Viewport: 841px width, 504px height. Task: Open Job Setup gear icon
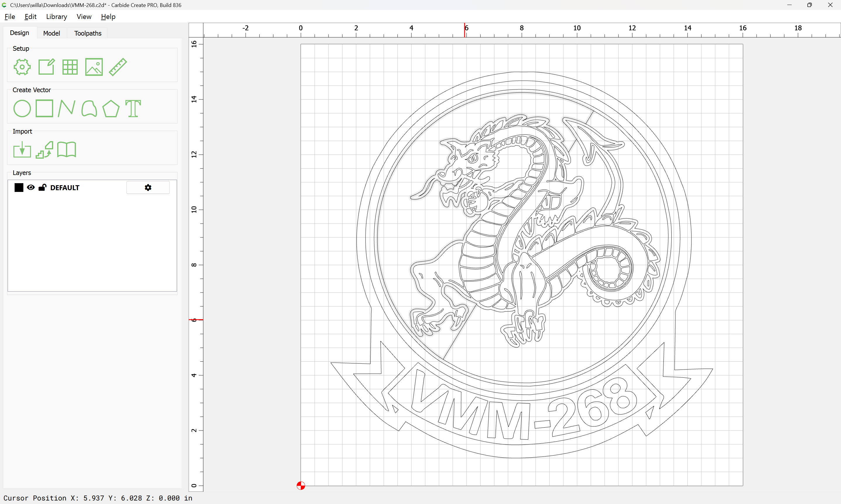(x=22, y=67)
